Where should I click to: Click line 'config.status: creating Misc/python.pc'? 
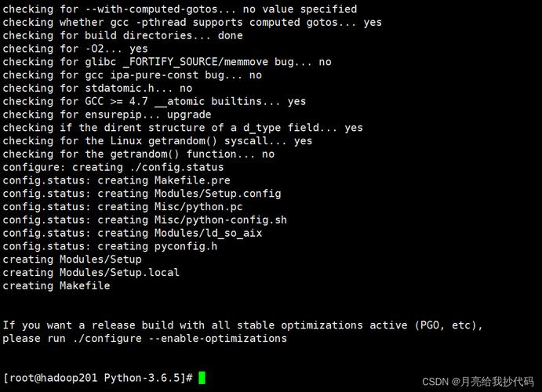point(122,206)
